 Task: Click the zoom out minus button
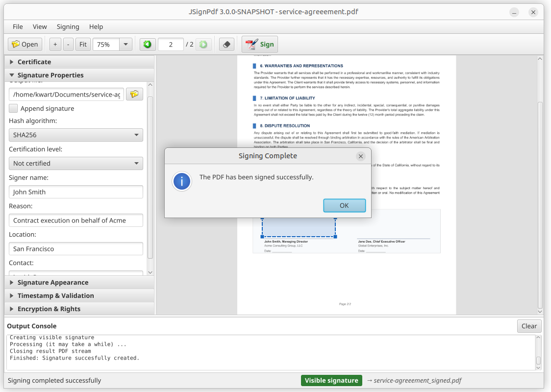click(68, 44)
